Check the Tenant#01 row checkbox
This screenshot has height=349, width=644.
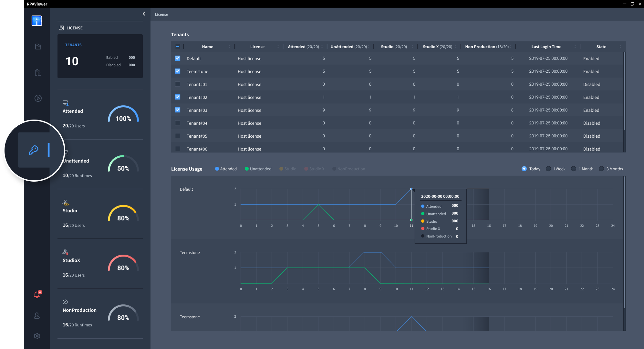point(178,84)
